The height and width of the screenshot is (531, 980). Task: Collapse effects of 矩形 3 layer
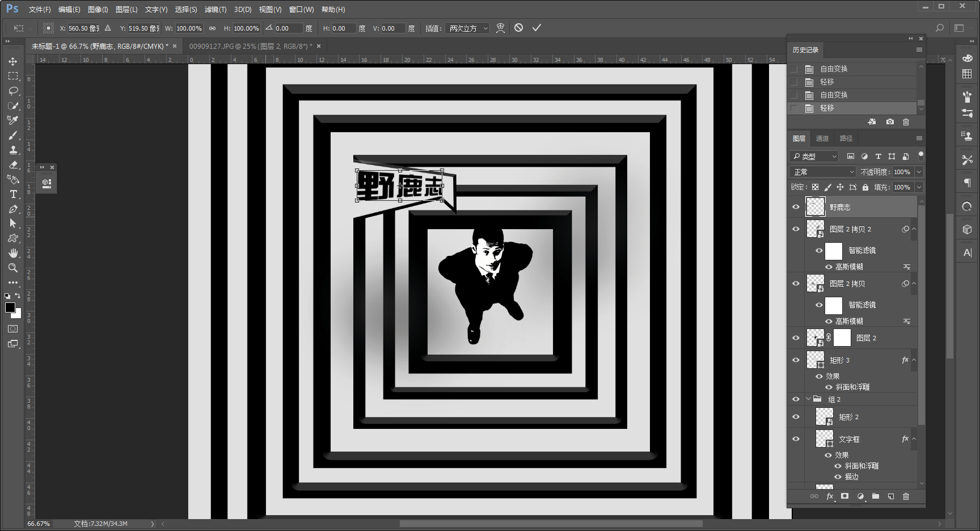914,360
